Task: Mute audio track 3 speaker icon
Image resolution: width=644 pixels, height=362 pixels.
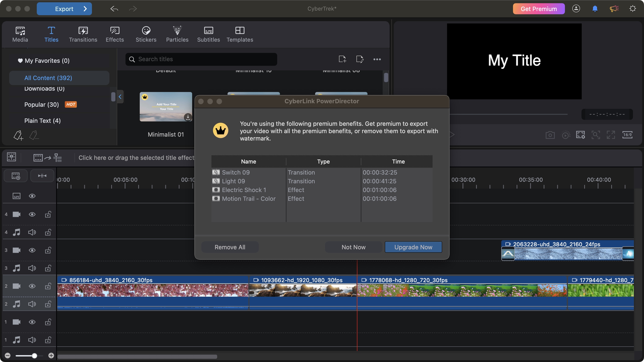Action: tap(32, 268)
